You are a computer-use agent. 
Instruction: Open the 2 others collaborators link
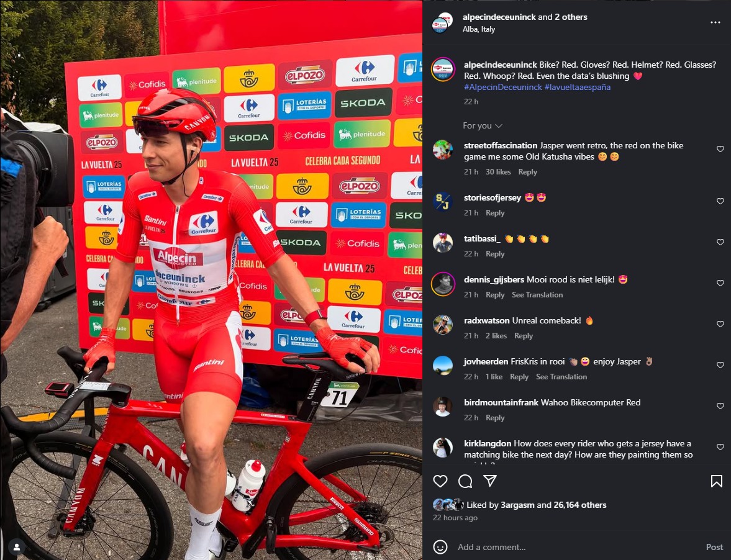571,17
